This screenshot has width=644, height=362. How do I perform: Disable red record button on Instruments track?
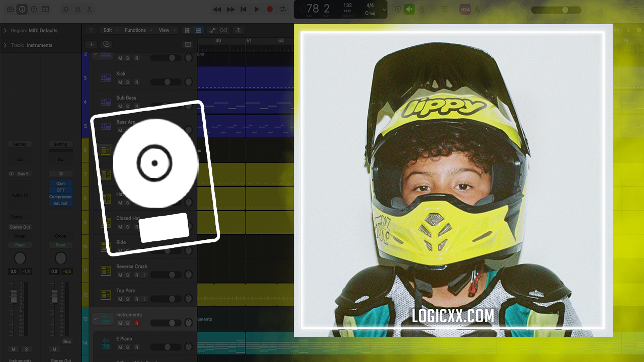click(136, 323)
